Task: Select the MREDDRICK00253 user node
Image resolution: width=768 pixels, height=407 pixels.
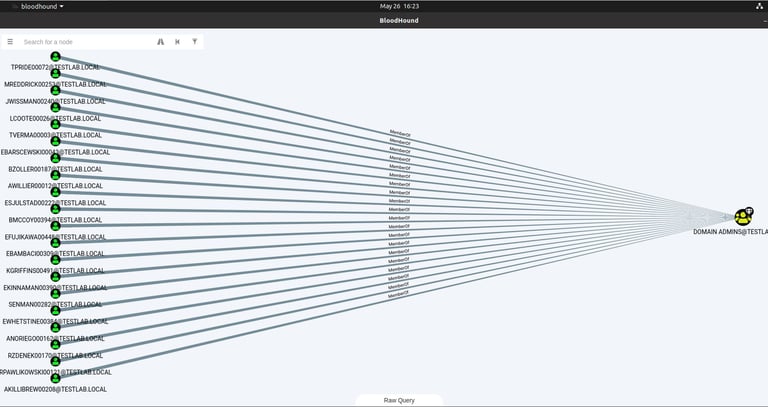Action: point(55,73)
